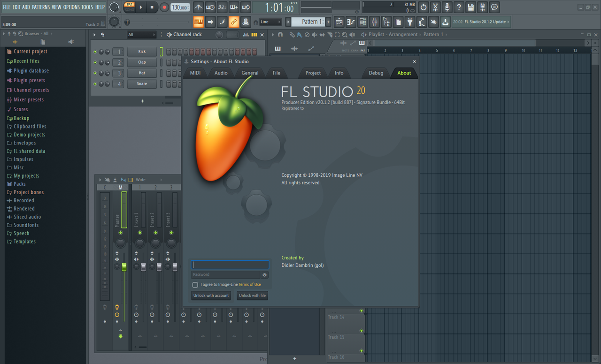Mute the Kick channel green light
601x364 pixels.
point(95,52)
